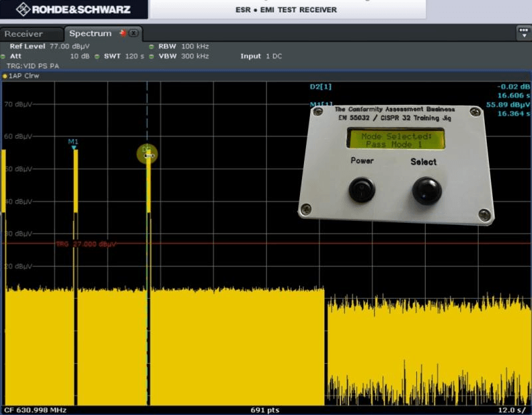Switch to the Receiver tab
The height and width of the screenshot is (415, 532).
[x=24, y=34]
